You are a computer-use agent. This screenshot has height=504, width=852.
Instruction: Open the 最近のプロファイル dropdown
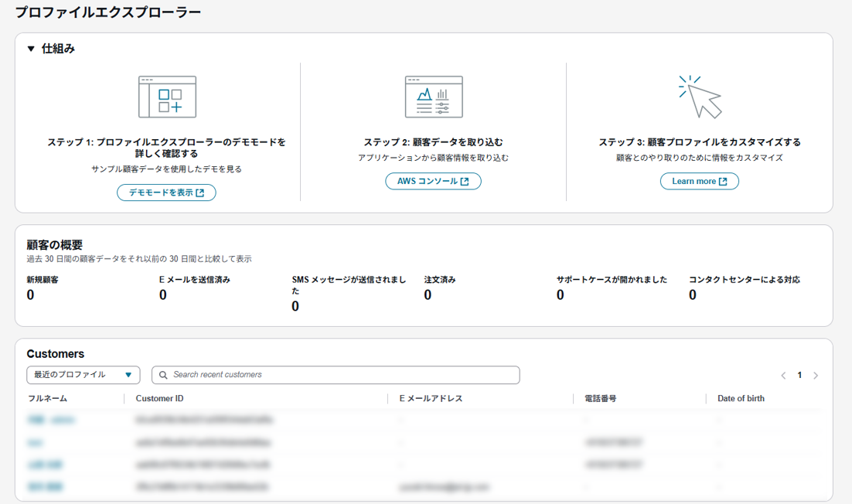(83, 375)
